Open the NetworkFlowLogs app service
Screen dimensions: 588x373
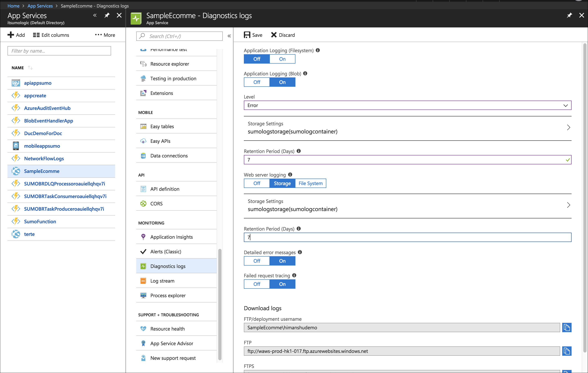(x=44, y=158)
